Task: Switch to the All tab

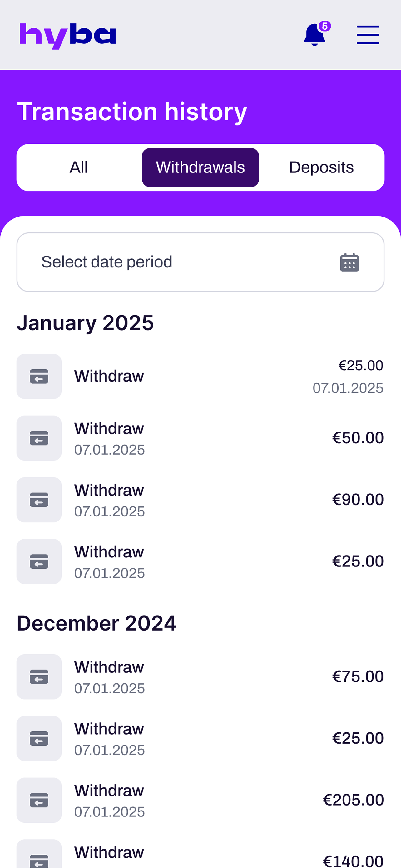Action: (79, 167)
